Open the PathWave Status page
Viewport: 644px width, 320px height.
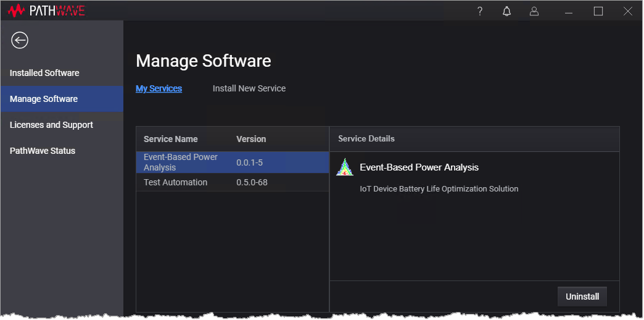tap(43, 151)
